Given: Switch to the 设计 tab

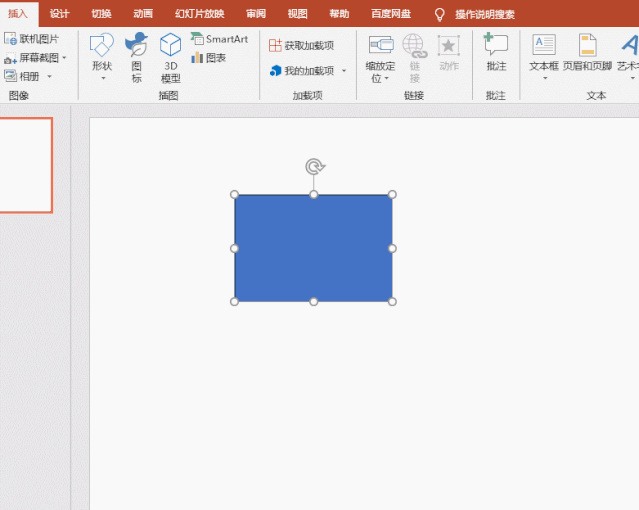Looking at the screenshot, I should coord(59,14).
